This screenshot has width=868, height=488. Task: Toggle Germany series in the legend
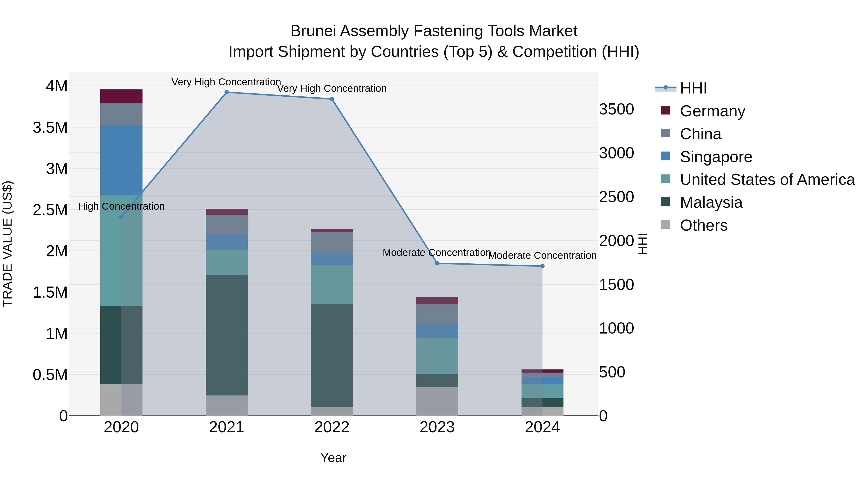[703, 111]
